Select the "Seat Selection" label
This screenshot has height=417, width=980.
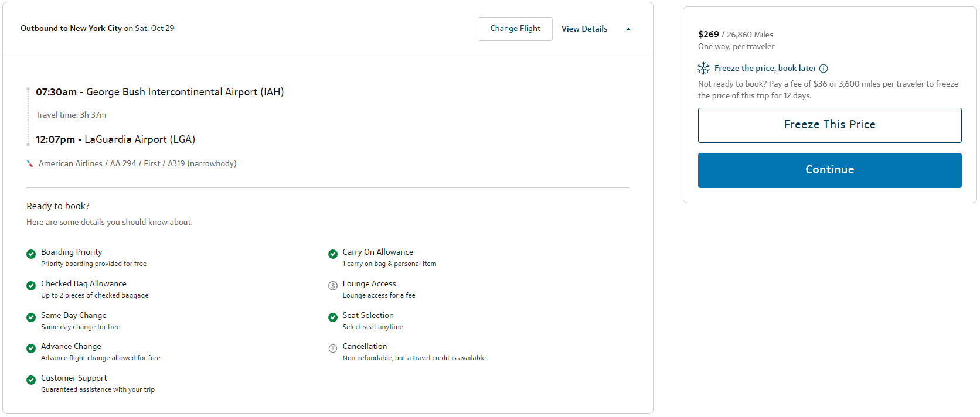point(368,315)
